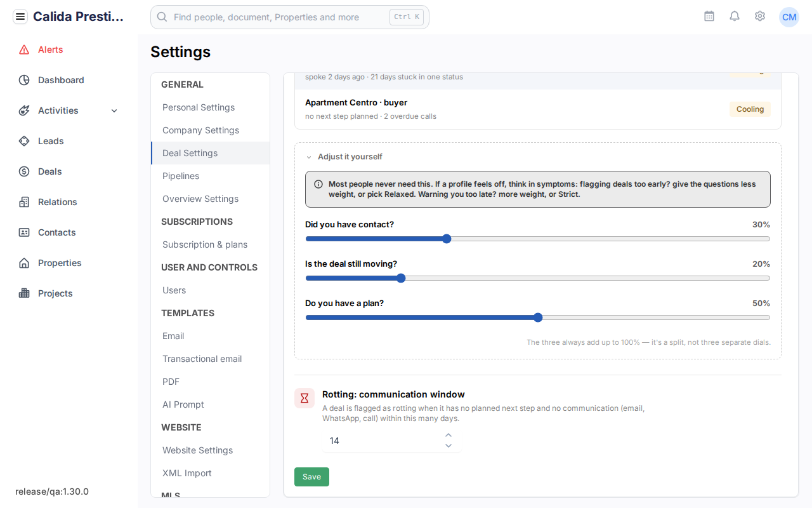Go to Pipelines settings
Viewport: 812px width, 508px height.
211,176
